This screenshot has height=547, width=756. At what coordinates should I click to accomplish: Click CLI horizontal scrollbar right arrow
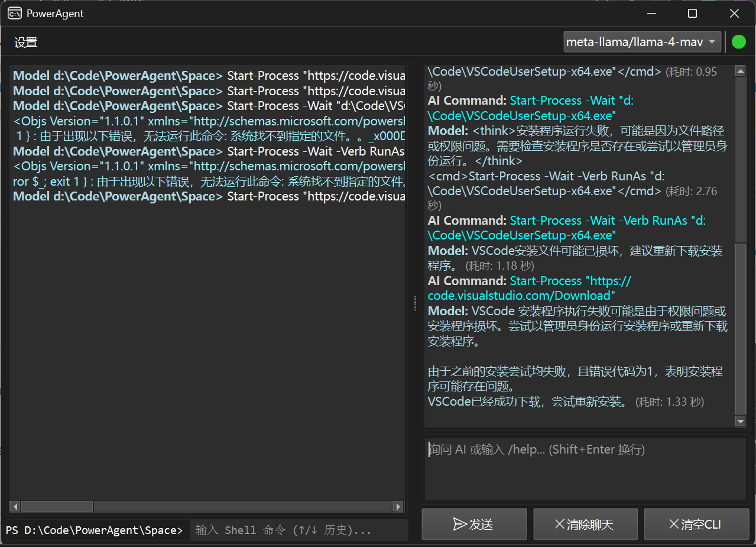tap(398, 507)
